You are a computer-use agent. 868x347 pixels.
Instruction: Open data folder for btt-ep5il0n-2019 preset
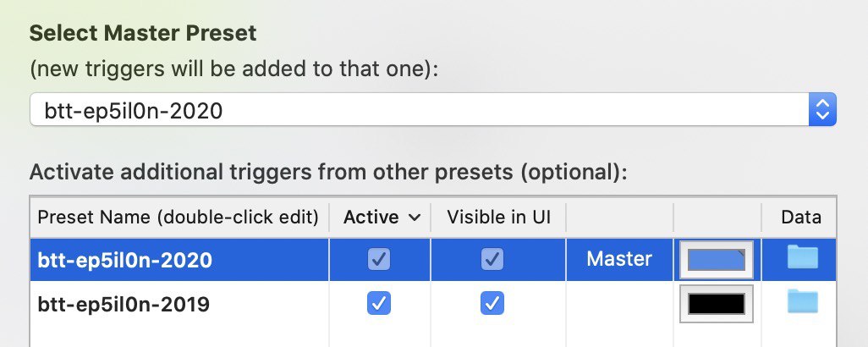coord(802,301)
